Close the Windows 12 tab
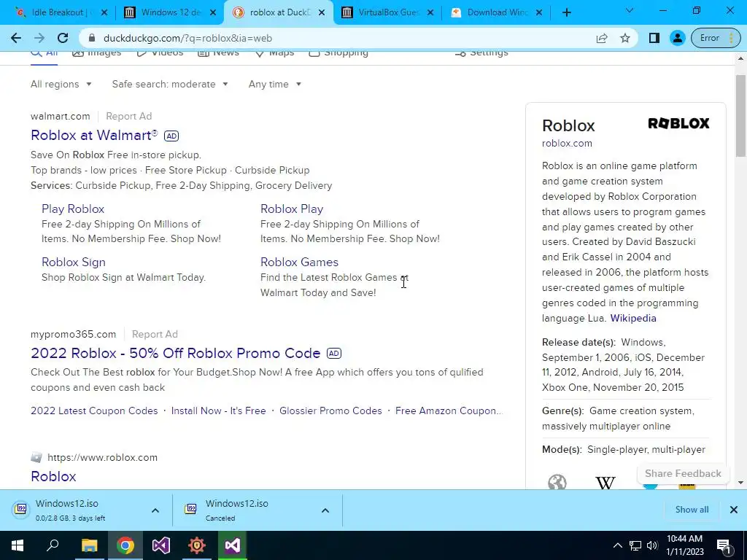The width and height of the screenshot is (747, 560). pyautogui.click(x=213, y=12)
